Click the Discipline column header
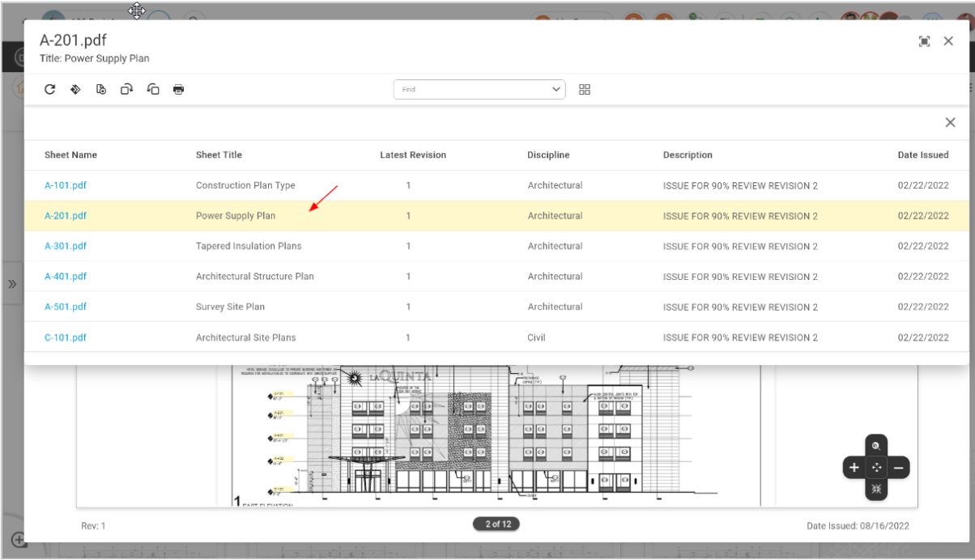975x560 pixels. [548, 155]
